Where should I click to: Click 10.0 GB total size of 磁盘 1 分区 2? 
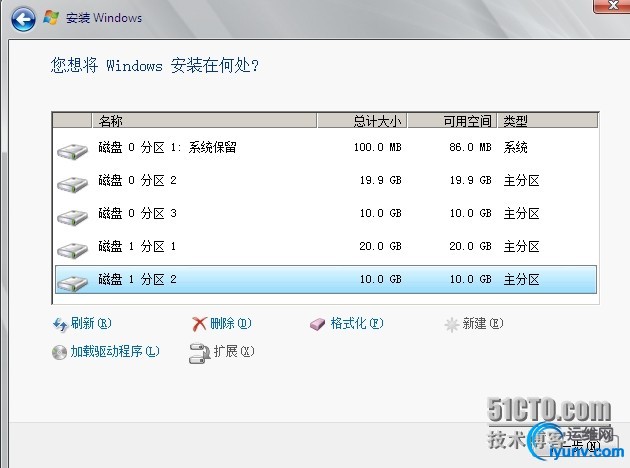[x=380, y=279]
